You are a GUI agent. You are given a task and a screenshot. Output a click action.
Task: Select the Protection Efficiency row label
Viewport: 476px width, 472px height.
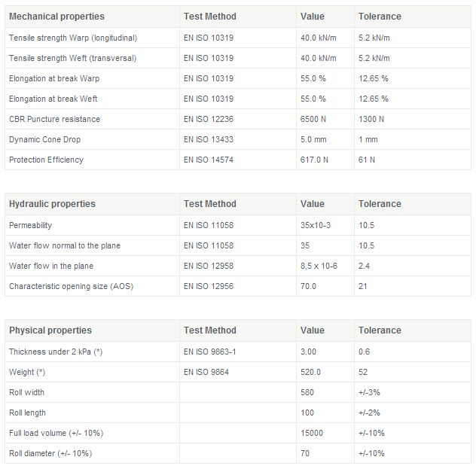[x=46, y=160]
